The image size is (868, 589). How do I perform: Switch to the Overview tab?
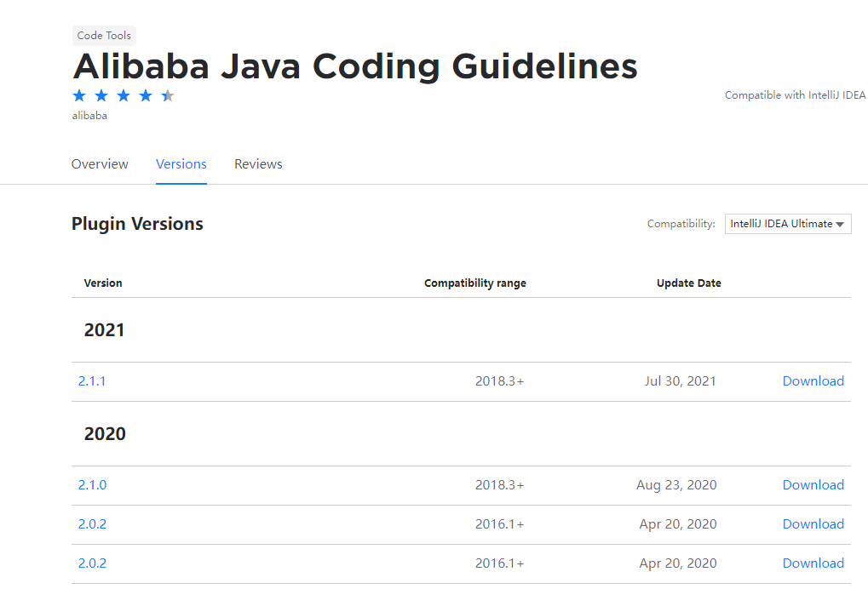[x=100, y=164]
